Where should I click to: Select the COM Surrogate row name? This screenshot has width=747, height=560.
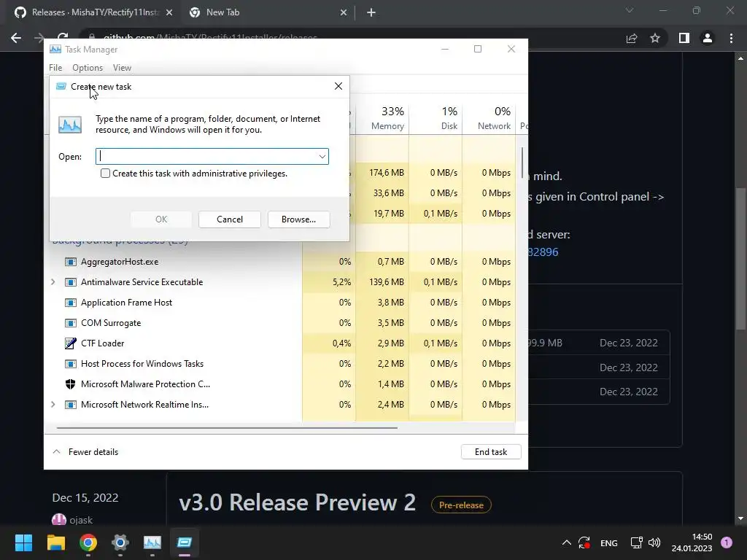point(111,323)
